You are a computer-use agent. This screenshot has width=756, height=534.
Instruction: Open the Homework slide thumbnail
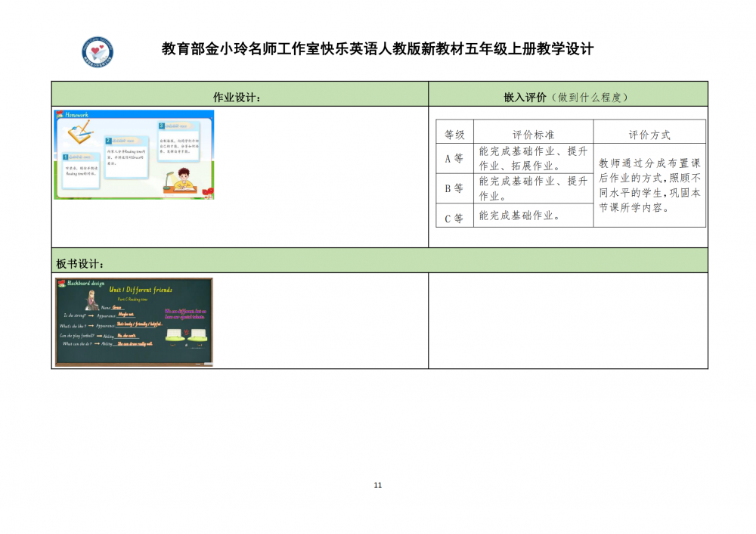(x=134, y=154)
